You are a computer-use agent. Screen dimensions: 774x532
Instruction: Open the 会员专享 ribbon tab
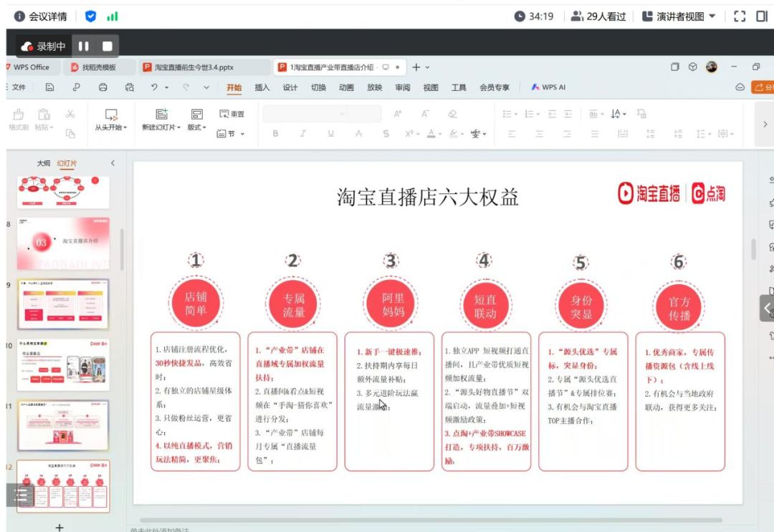pyautogui.click(x=494, y=87)
